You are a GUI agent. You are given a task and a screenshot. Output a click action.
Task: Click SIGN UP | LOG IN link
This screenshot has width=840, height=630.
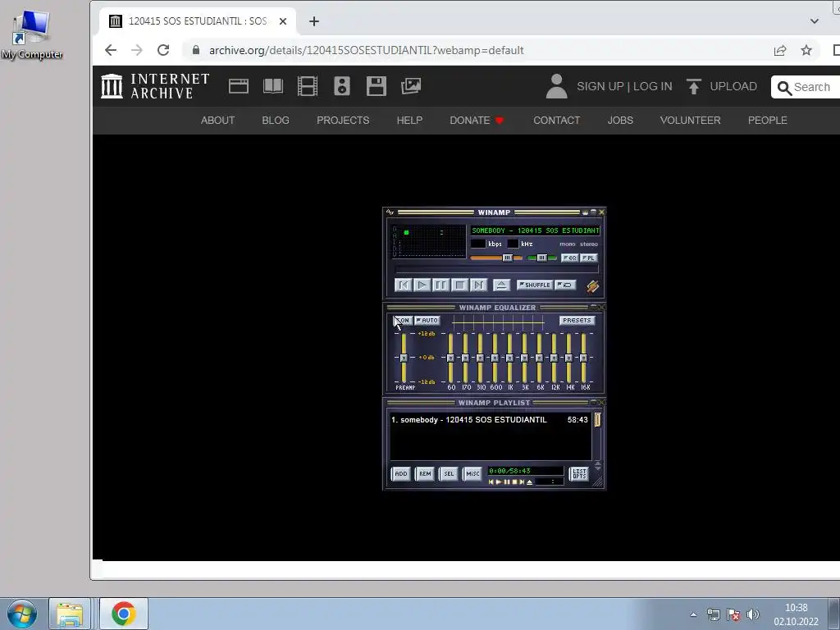pos(624,86)
